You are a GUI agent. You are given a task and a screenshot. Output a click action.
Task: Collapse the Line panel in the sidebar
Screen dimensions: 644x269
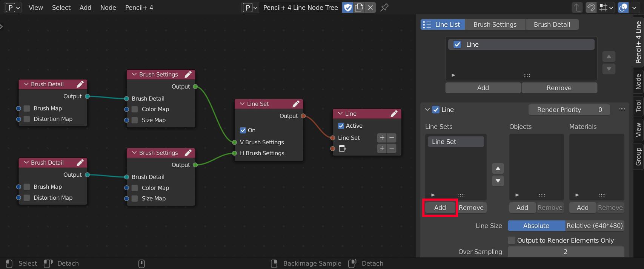point(427,110)
